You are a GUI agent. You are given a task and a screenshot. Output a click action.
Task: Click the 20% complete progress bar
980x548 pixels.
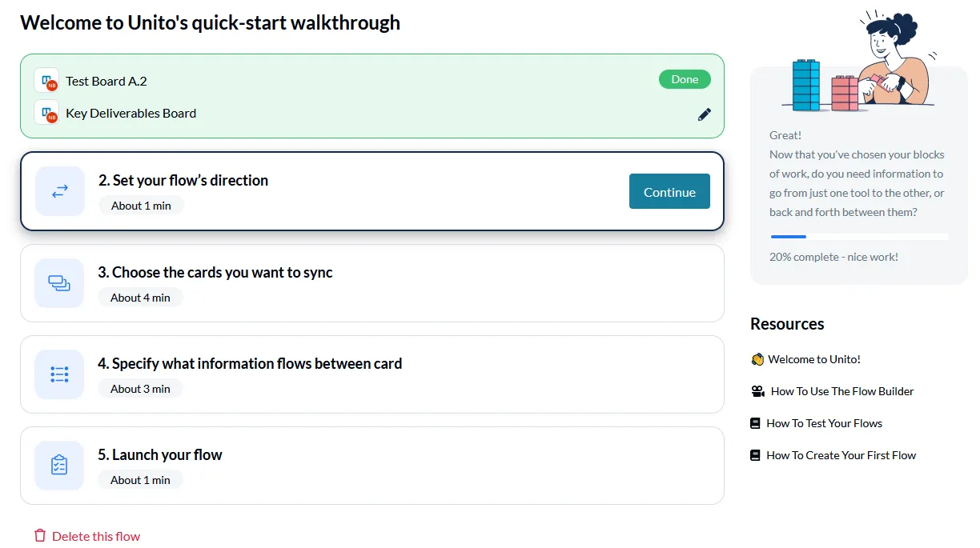pos(859,237)
